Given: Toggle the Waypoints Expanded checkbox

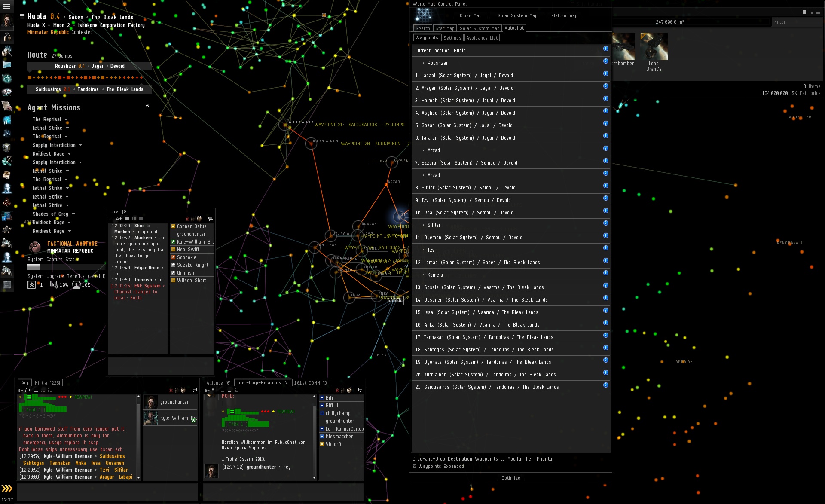Looking at the screenshot, I should pos(415,466).
